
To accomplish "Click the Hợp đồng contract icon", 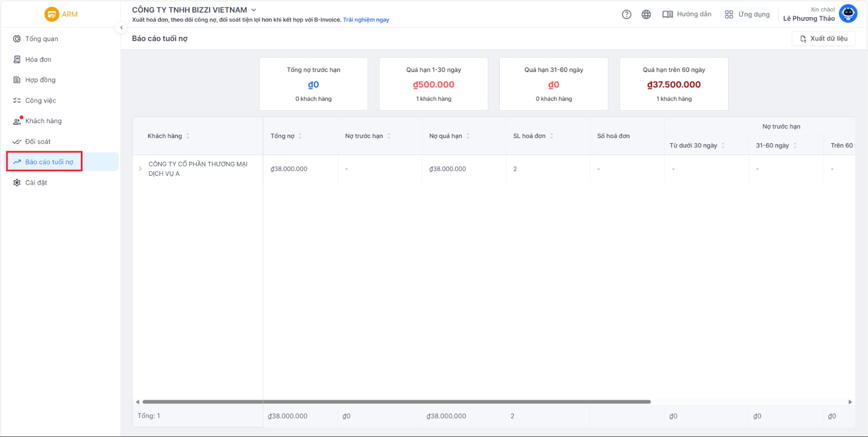I will tap(17, 80).
